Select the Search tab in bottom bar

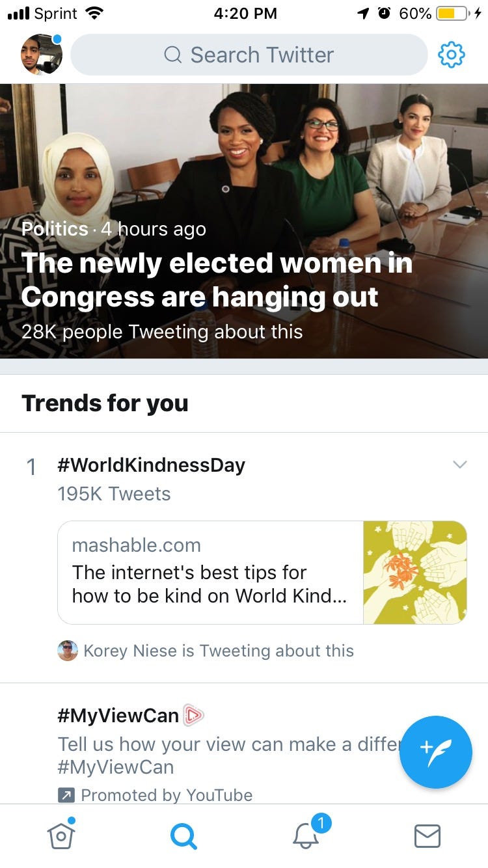[183, 836]
